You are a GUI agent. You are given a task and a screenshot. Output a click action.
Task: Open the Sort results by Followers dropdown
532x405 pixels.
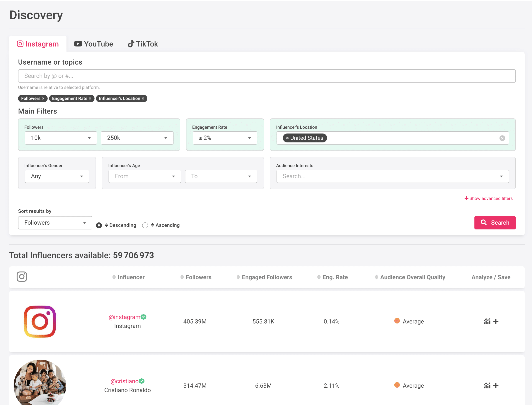[x=55, y=223]
